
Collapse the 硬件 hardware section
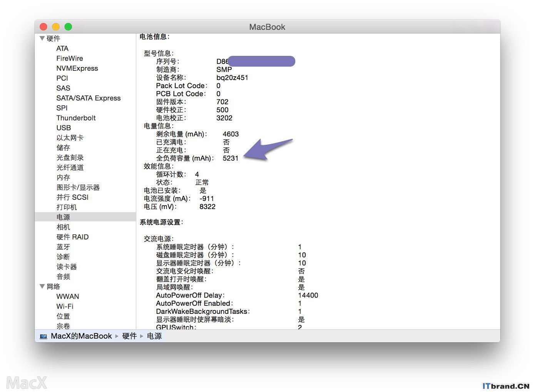coord(42,39)
